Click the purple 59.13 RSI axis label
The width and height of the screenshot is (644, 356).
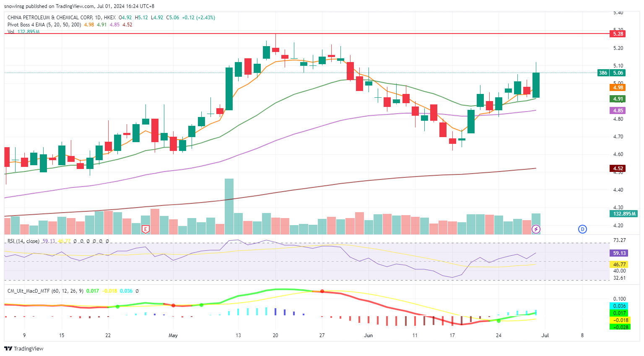(x=619, y=253)
